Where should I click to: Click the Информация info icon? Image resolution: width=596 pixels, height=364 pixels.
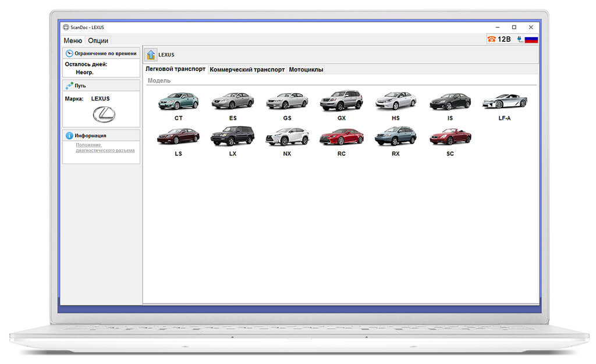point(69,135)
